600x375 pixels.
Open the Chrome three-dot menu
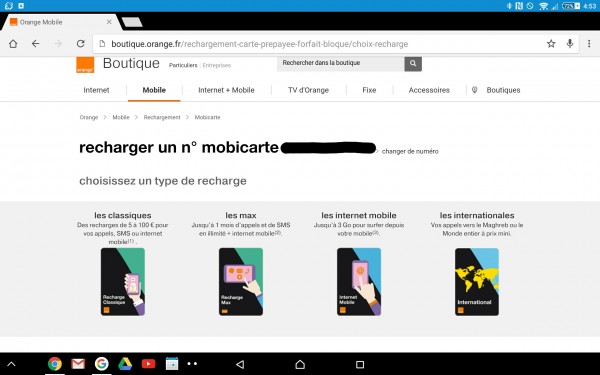pyautogui.click(x=589, y=44)
